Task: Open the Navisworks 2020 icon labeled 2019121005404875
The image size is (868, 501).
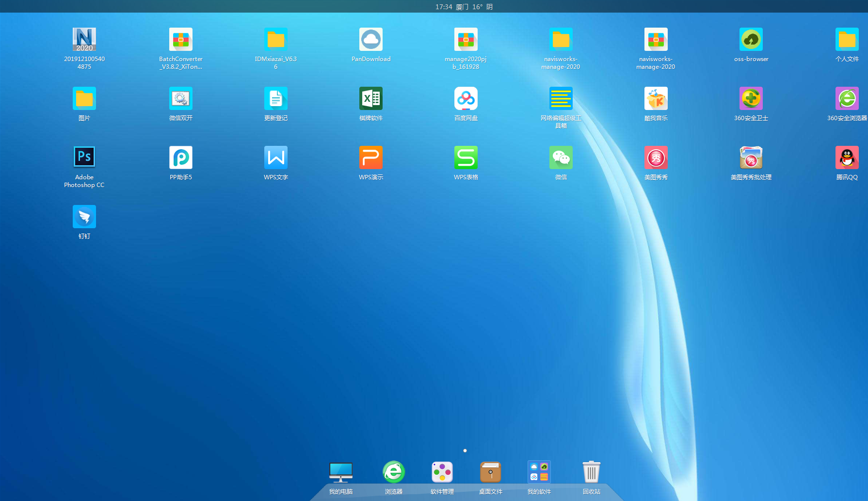Action: click(x=84, y=39)
